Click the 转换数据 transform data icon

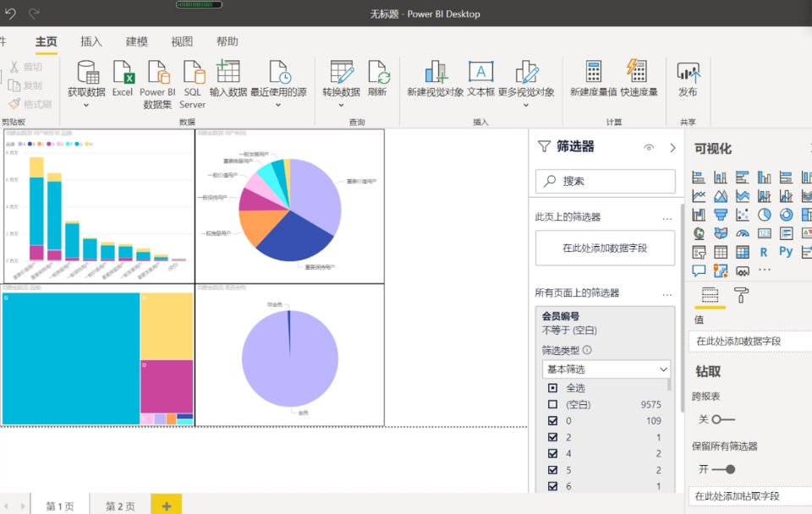coord(341,72)
